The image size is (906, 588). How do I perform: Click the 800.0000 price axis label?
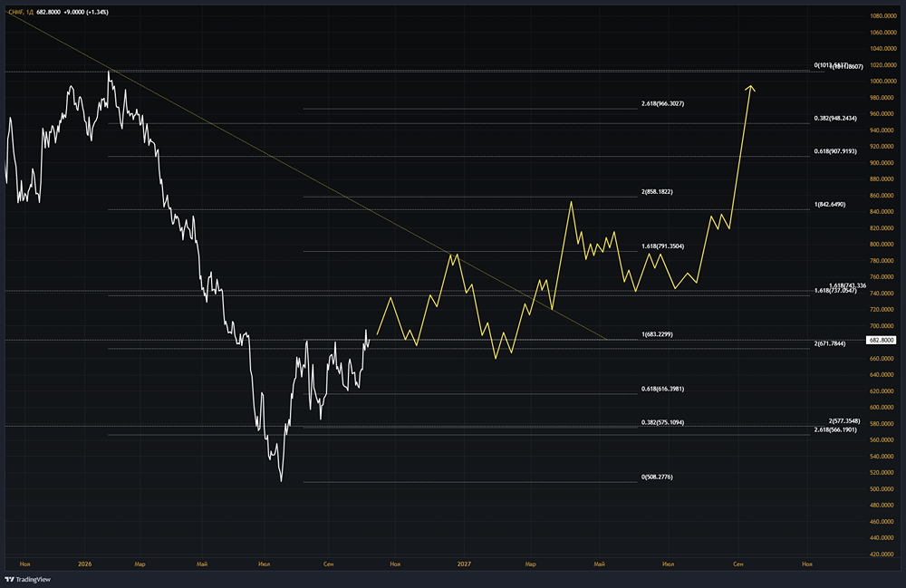point(882,245)
